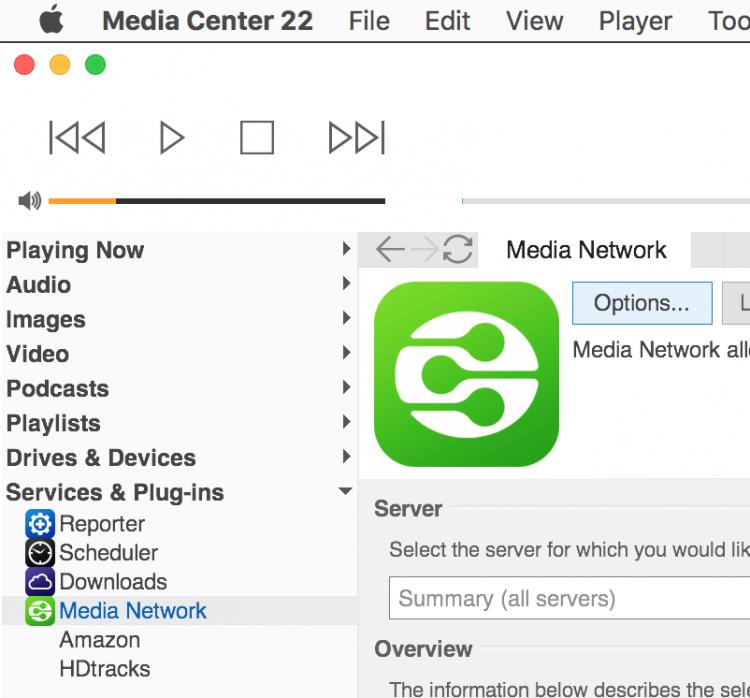Open Downloads under Services & Plug-ins
Screen dimensions: 750x698
pos(113,582)
